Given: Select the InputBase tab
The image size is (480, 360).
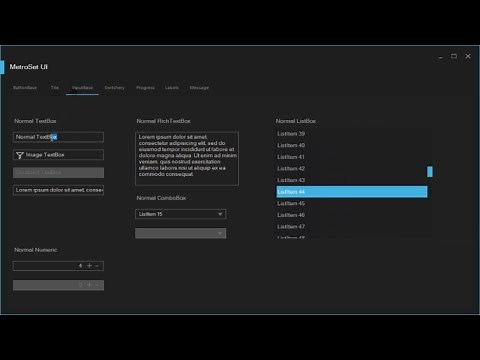Looking at the screenshot, I should tap(82, 88).
